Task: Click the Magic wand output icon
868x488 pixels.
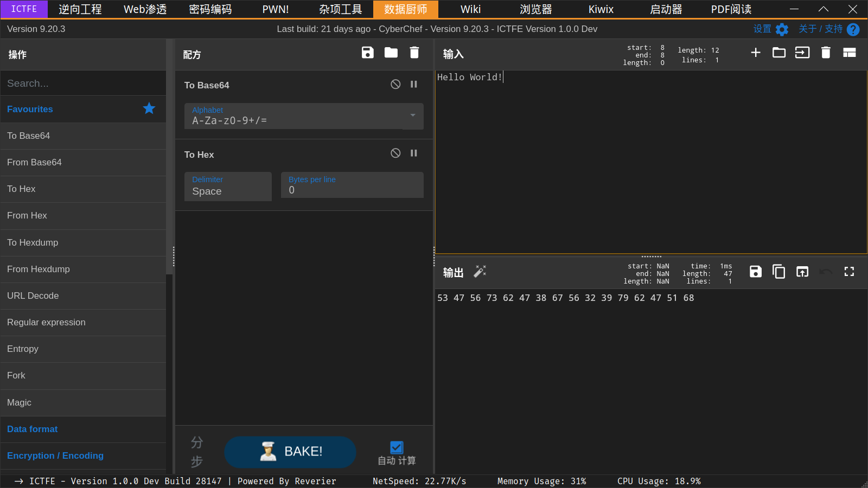Action: [480, 271]
